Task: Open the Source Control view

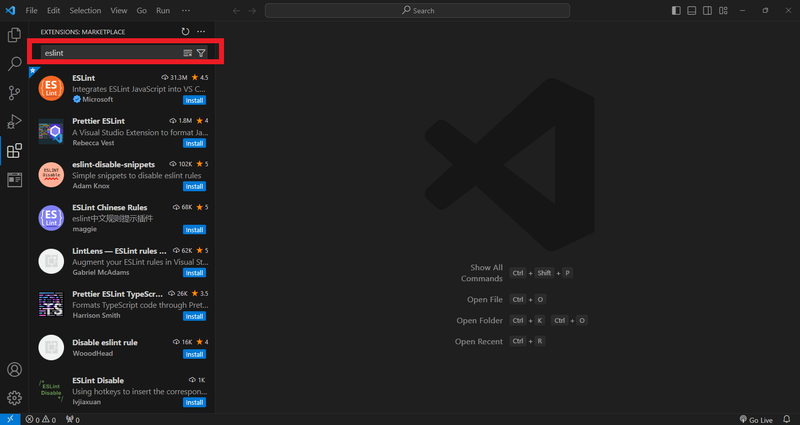Action: tap(14, 93)
